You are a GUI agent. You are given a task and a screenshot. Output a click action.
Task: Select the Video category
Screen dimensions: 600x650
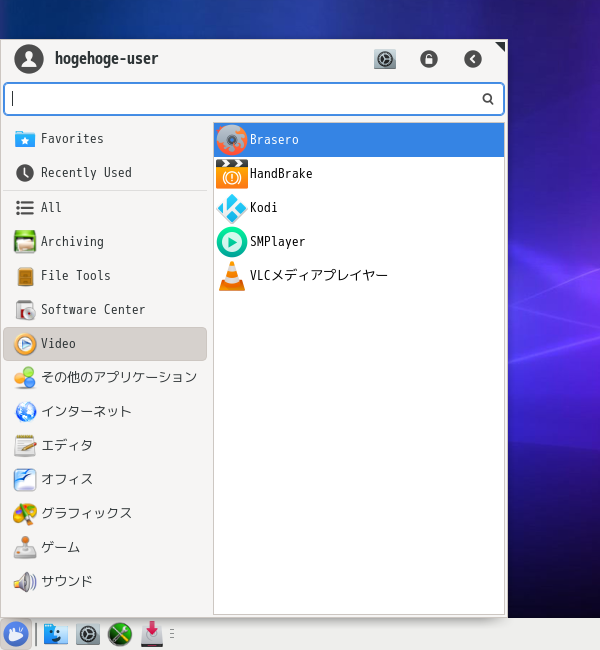[105, 344]
